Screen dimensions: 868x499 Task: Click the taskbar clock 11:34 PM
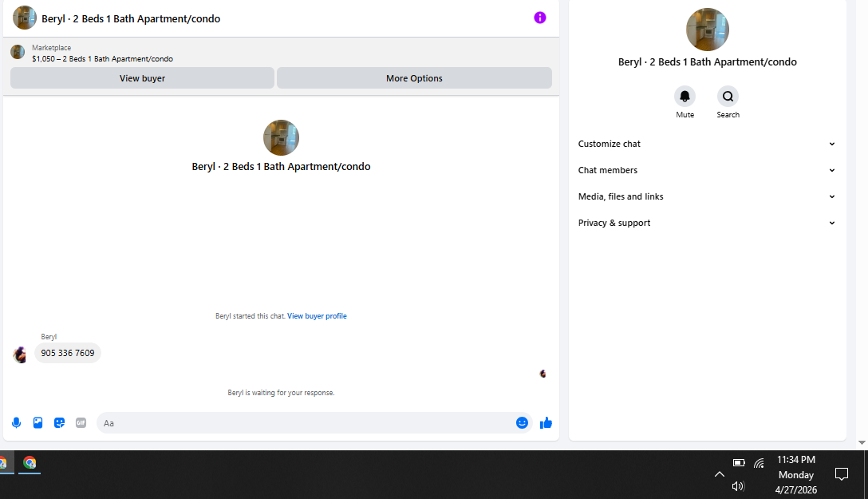[796, 460]
